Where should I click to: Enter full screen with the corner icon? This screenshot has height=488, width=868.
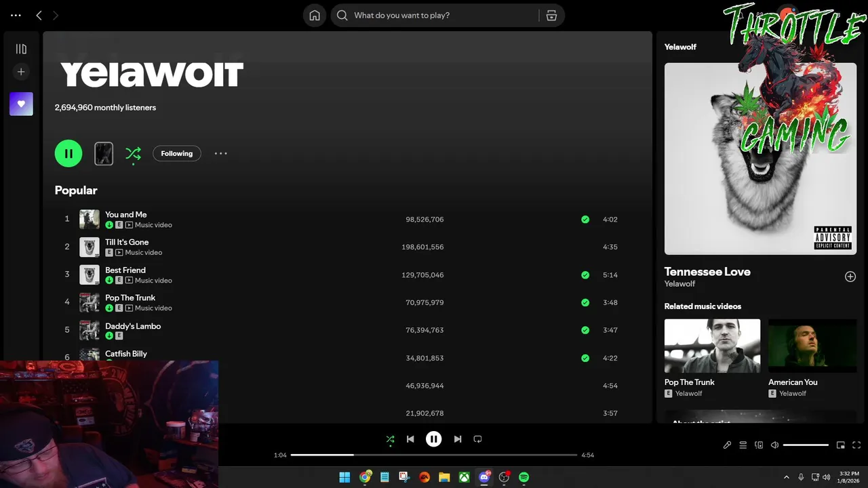(x=857, y=445)
